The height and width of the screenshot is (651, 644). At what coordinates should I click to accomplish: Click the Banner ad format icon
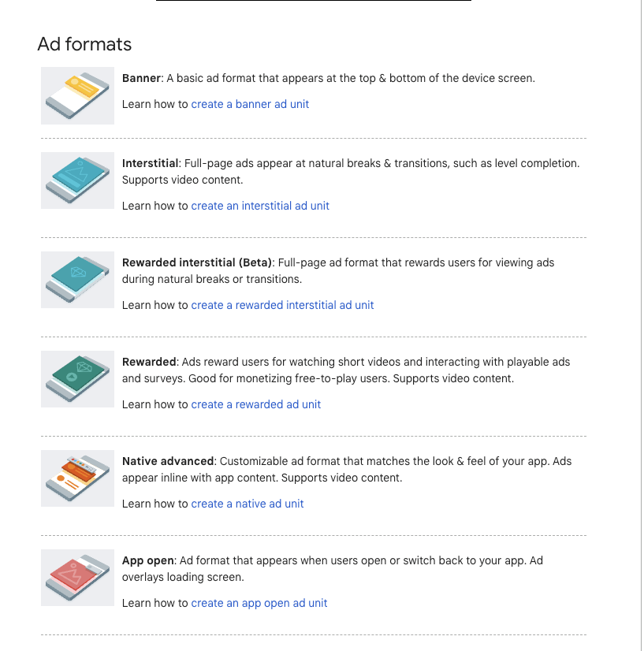(77, 95)
